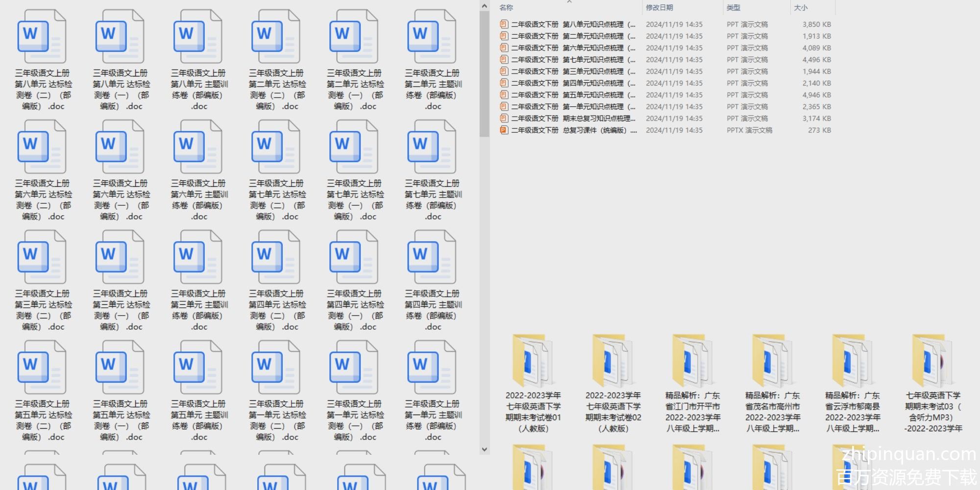Select file name 第四单元 达标检测卷（二）

(277, 310)
